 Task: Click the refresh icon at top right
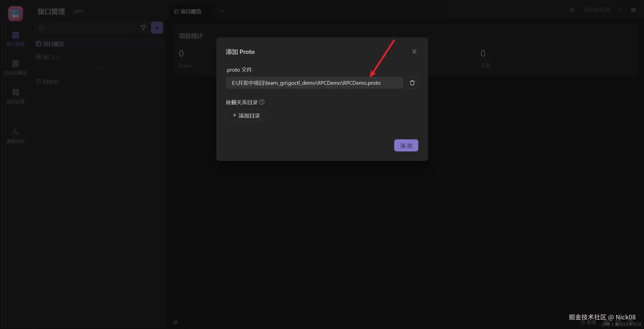[571, 10]
